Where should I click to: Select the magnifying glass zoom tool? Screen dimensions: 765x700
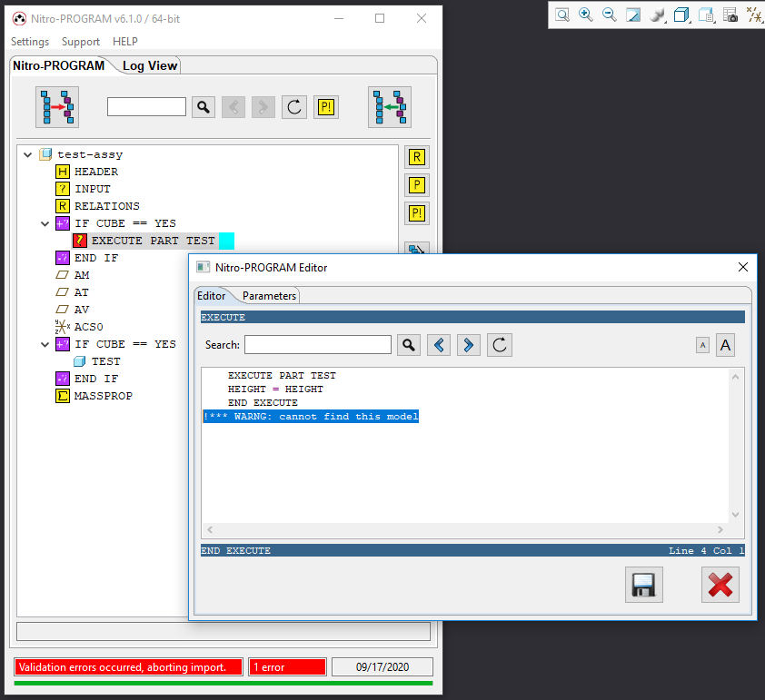(x=563, y=15)
